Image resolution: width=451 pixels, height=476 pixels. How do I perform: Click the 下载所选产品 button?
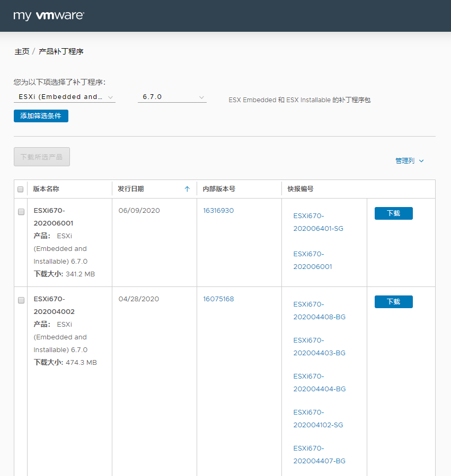(42, 157)
